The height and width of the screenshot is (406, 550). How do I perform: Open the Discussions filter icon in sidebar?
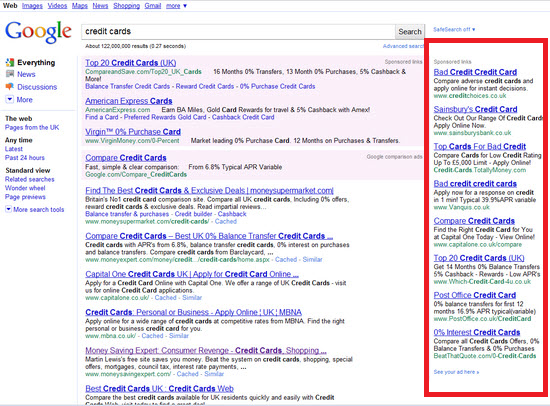coord(10,87)
